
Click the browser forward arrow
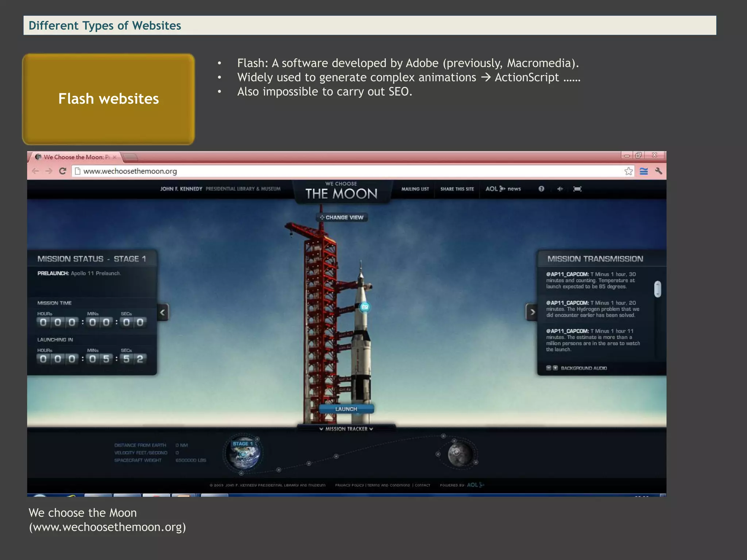(49, 171)
